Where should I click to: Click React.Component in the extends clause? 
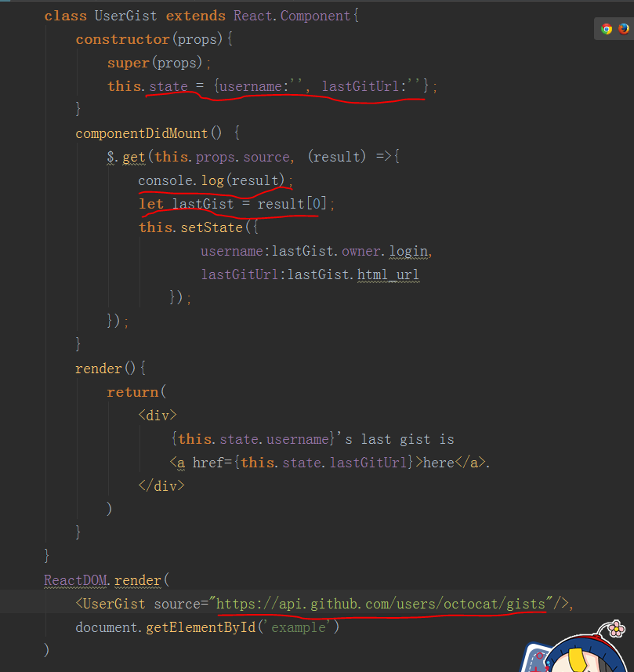tap(292, 16)
